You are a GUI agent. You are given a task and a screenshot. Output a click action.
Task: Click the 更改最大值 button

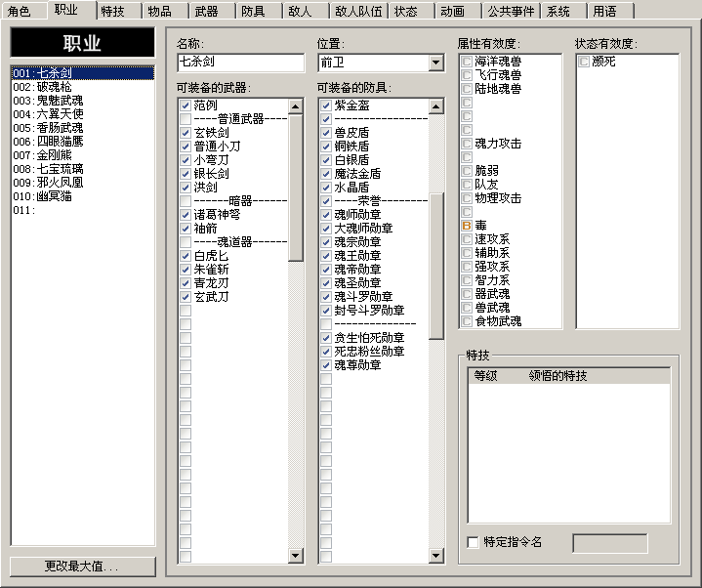point(83,567)
